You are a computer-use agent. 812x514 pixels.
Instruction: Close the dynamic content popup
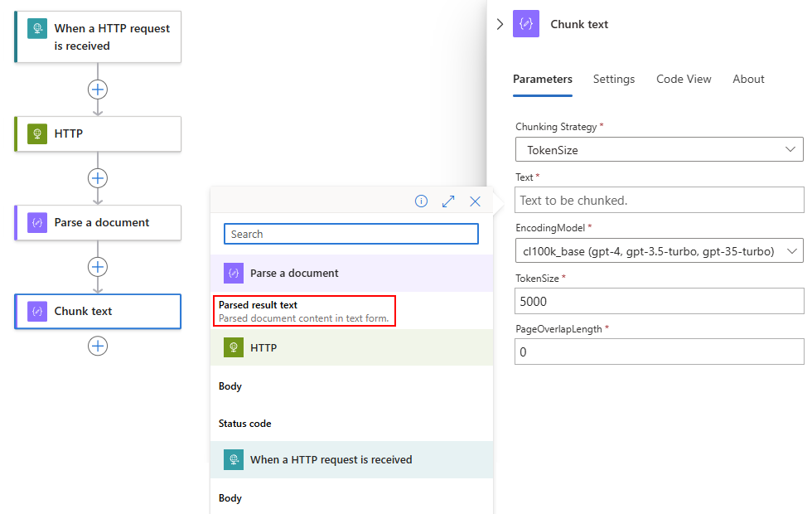coord(475,201)
